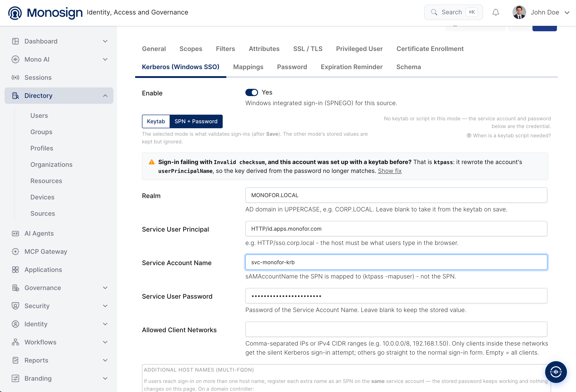Select SPN + Password mode
Screen dimensions: 576x392
tap(196, 121)
